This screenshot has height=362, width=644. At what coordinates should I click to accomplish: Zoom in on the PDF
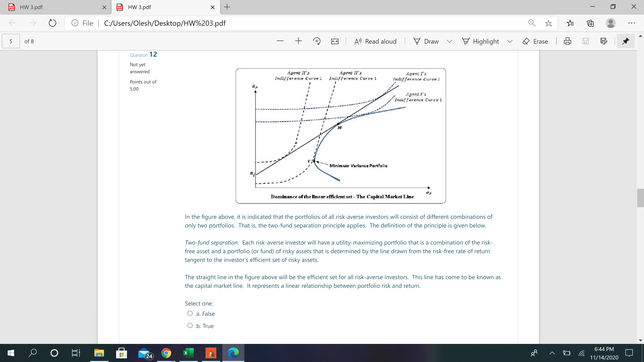[298, 41]
